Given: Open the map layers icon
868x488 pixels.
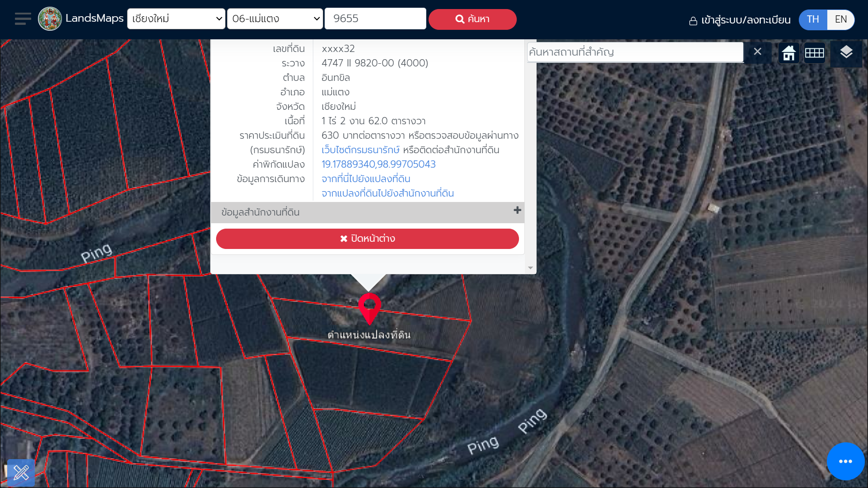Looking at the screenshot, I should pos(846,52).
